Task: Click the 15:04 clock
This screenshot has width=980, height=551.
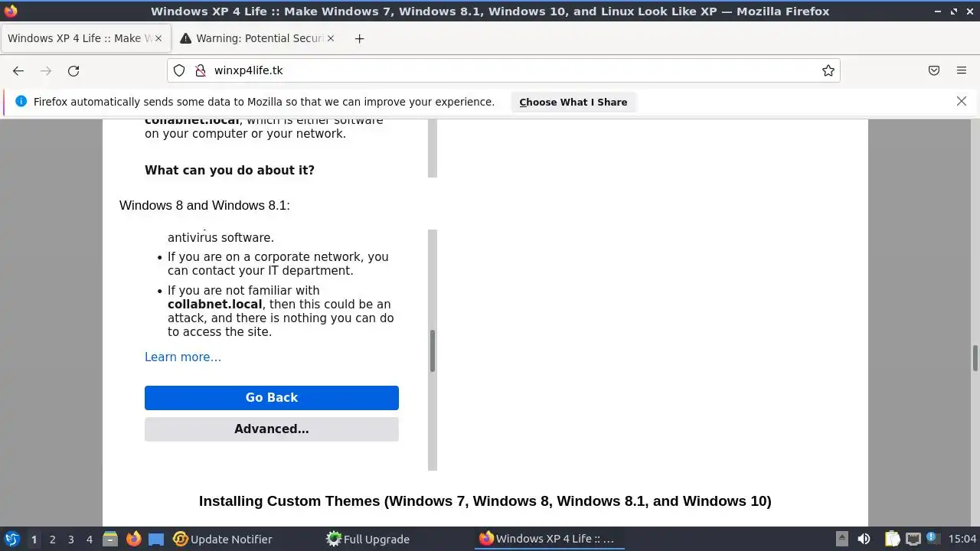Action: tap(962, 539)
